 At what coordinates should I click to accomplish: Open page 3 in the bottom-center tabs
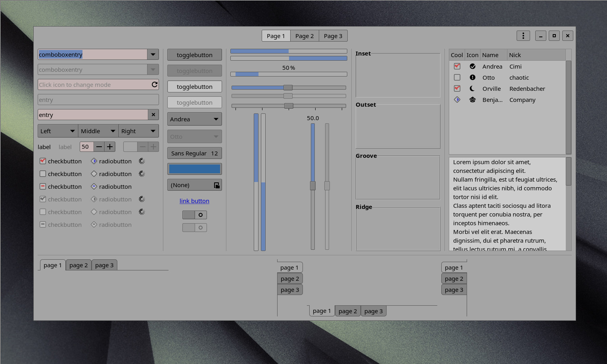pos(373,311)
